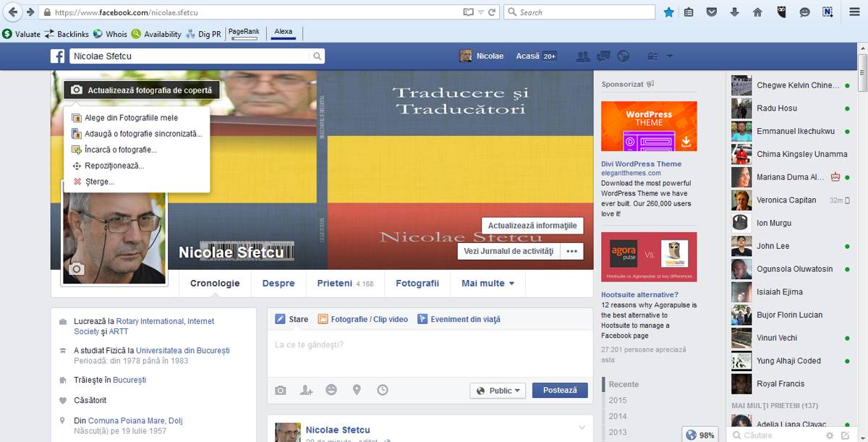Open the Rotary International link
This screenshot has height=442, width=868.
pyautogui.click(x=150, y=321)
